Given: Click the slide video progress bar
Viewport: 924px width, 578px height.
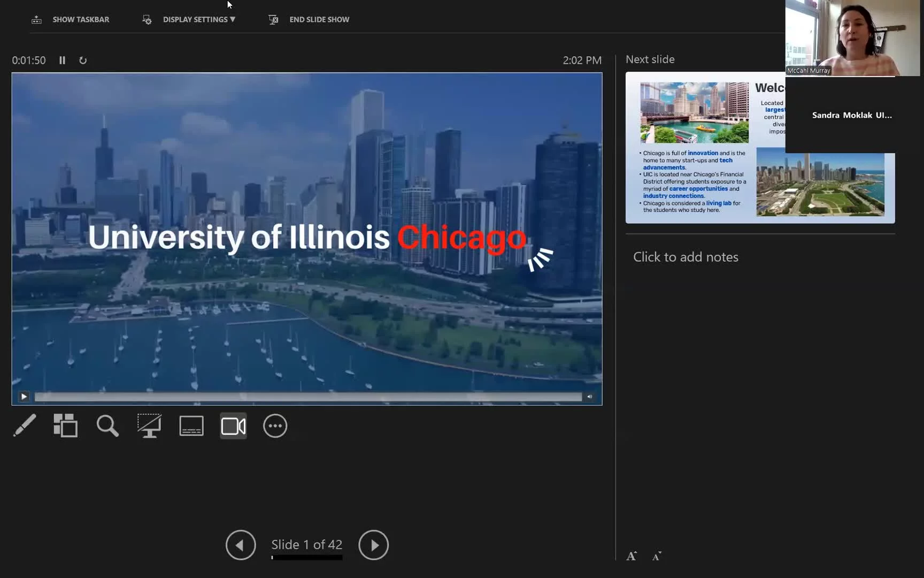Looking at the screenshot, I should click(308, 397).
